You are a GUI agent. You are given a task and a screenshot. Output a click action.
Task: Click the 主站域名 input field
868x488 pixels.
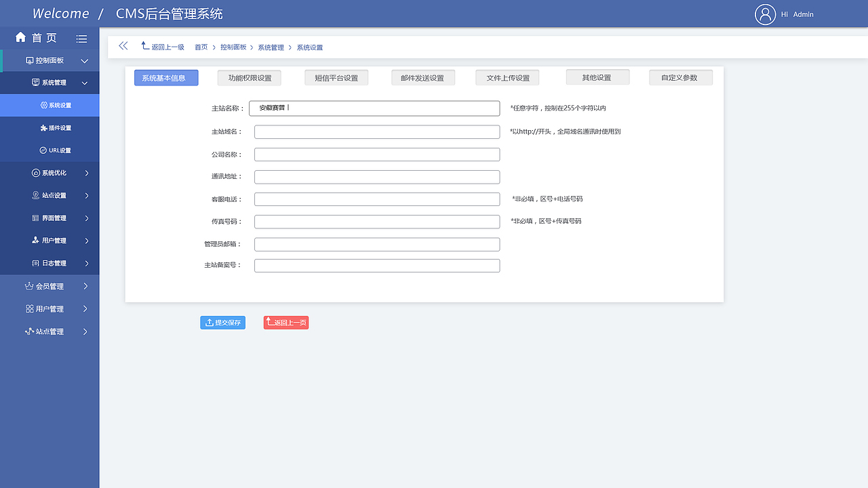point(377,131)
